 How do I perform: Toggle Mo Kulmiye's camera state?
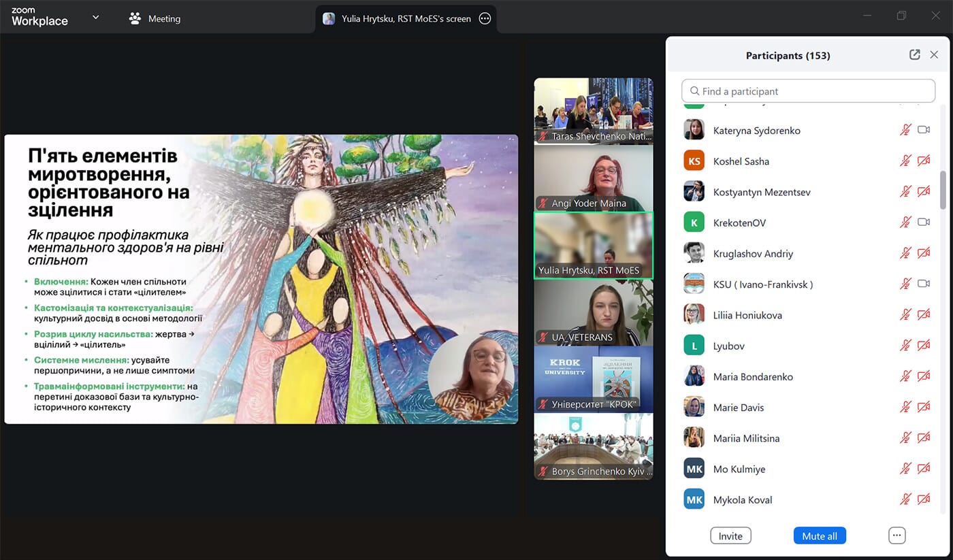click(924, 469)
